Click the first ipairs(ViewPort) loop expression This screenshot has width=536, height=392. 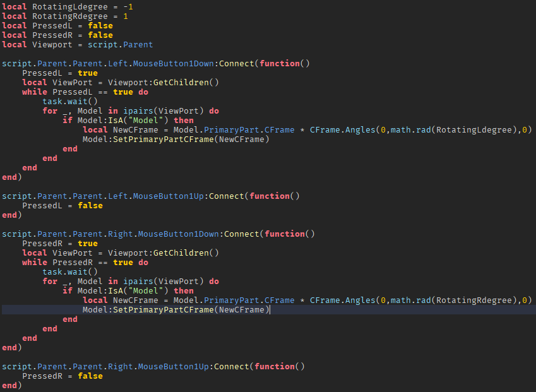pos(164,111)
